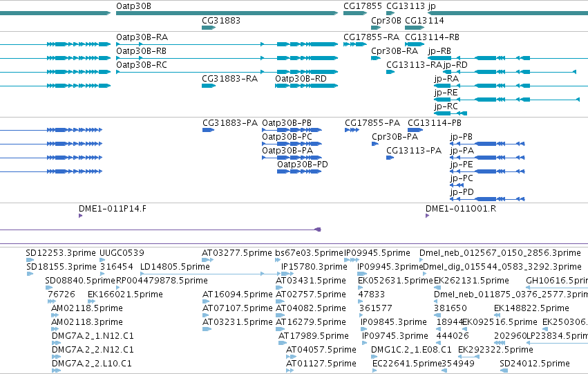Click the AT03277.5prime EST label
The height and width of the screenshot is (374, 588).
236,253
